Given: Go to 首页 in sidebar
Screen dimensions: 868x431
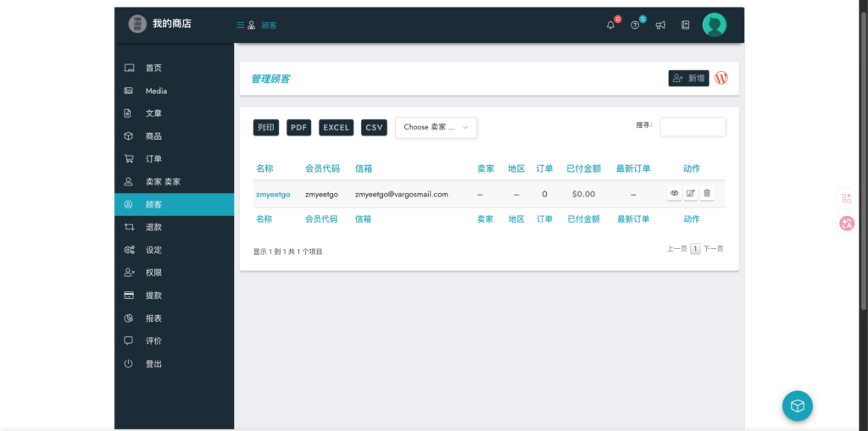Looking at the screenshot, I should pyautogui.click(x=174, y=68).
